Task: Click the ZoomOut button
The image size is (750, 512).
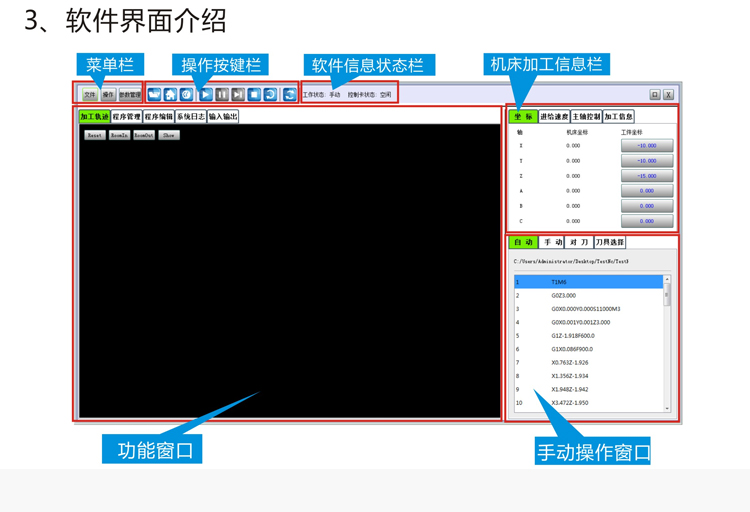Action: (x=144, y=135)
